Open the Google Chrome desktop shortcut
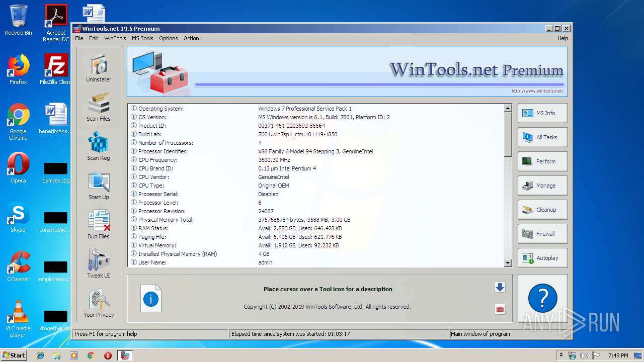Viewport: 644px width, 362px height. [18, 122]
